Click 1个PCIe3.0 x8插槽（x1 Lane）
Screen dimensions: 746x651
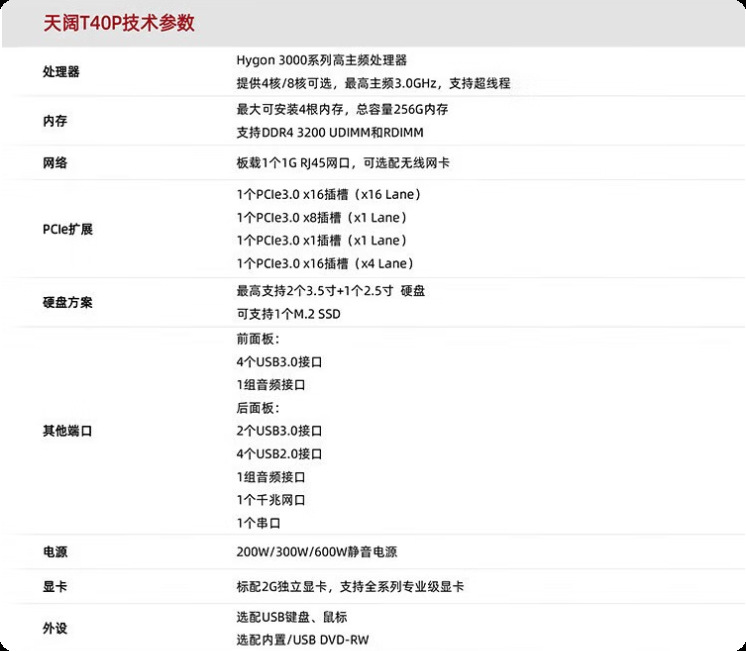click(x=322, y=217)
